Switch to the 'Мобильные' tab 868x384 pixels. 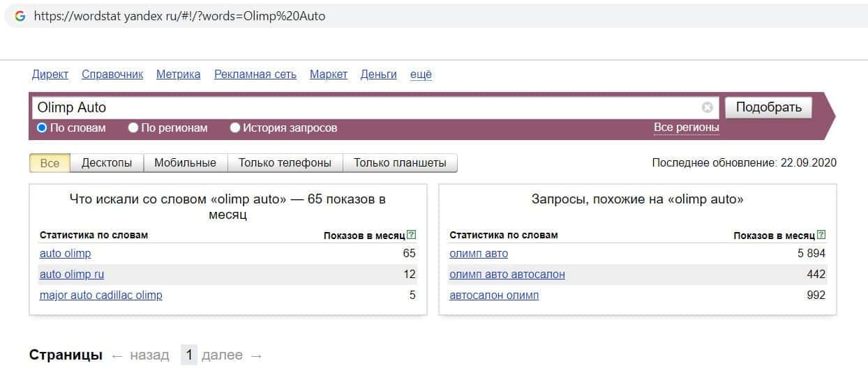tap(186, 163)
